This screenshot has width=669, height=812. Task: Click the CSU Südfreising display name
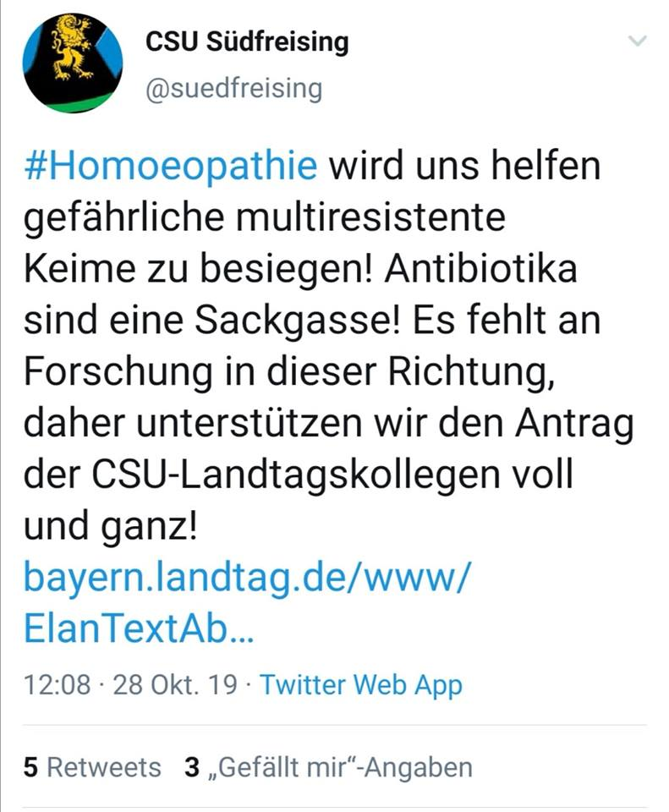coord(247,41)
